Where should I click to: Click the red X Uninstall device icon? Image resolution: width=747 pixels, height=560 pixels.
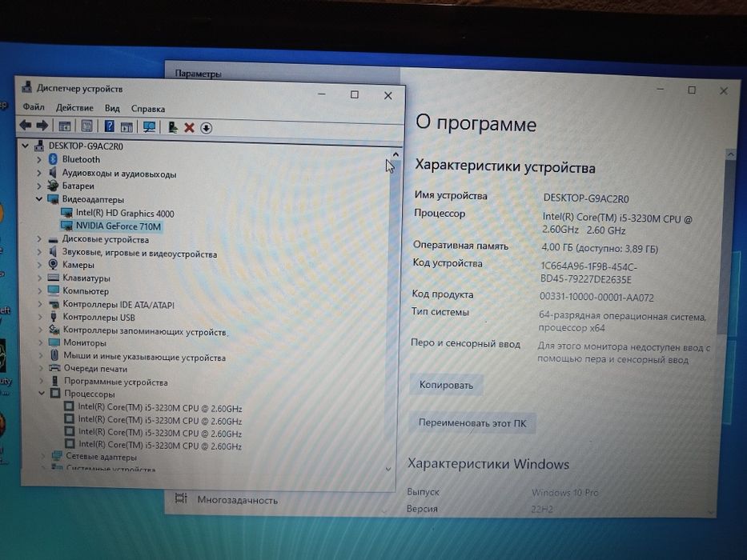tap(189, 128)
